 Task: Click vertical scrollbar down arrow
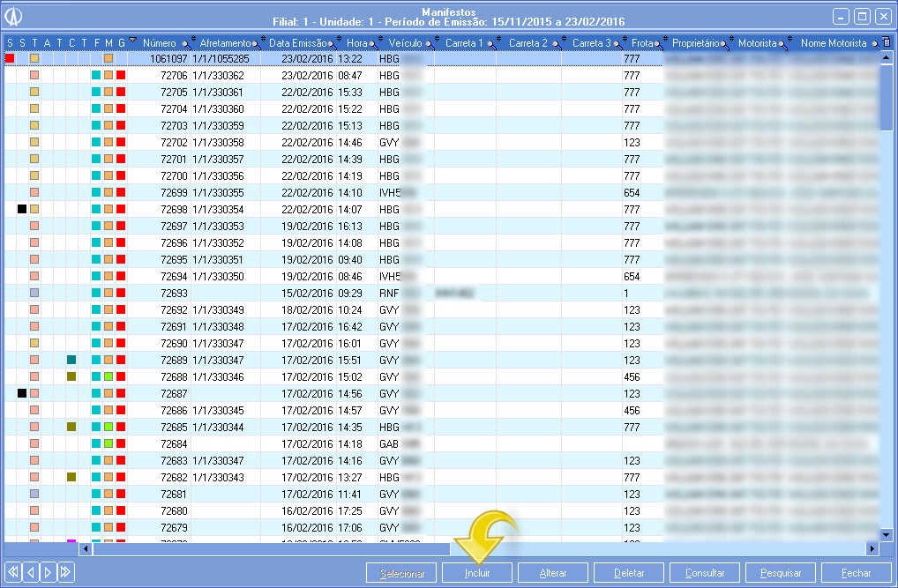pos(887,534)
